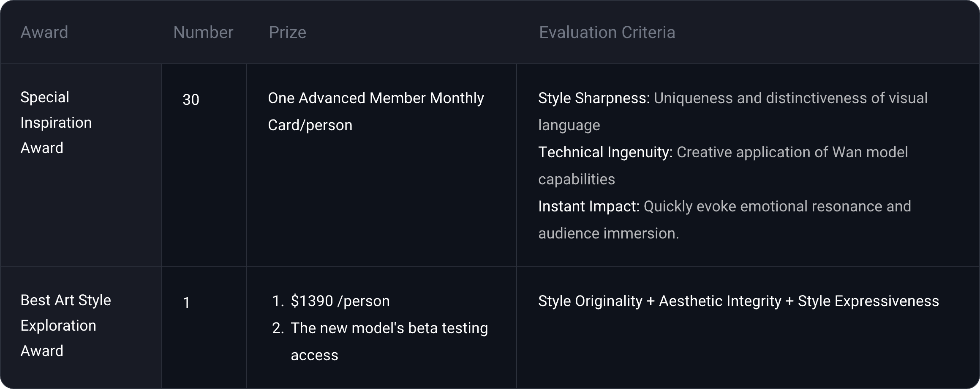Click the Creative application of Wan model text
This screenshot has width=980, height=389.
[792, 152]
